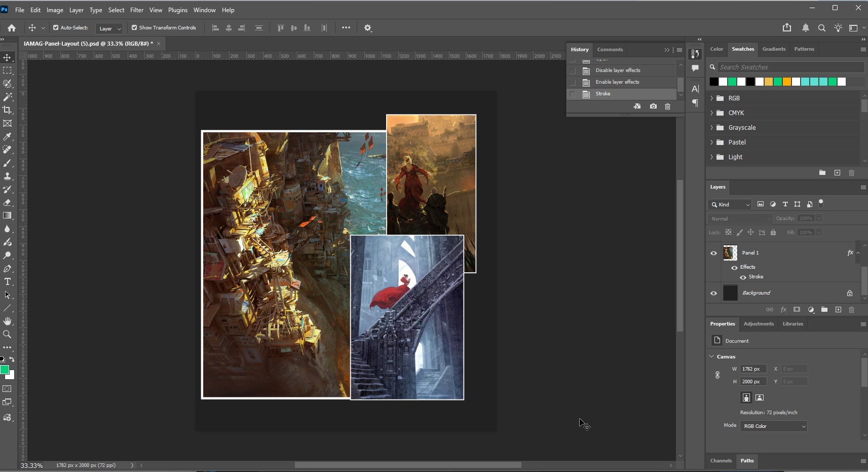Click the Enable layer effects history state
Image resolution: width=868 pixels, height=472 pixels.
tap(617, 82)
